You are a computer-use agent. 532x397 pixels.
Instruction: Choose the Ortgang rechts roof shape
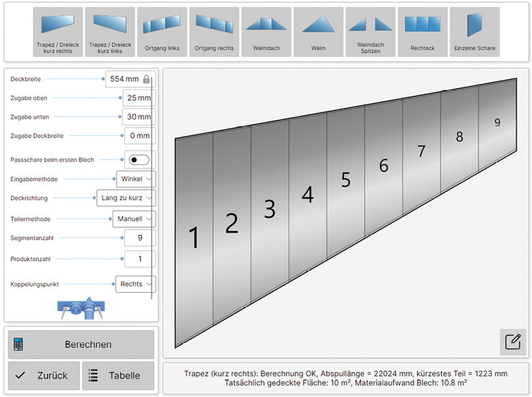(214, 32)
